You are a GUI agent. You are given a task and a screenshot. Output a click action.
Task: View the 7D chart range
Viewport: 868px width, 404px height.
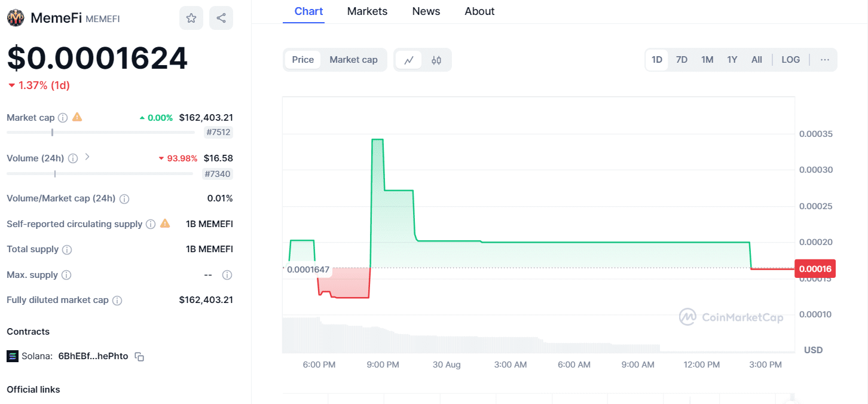coord(681,59)
